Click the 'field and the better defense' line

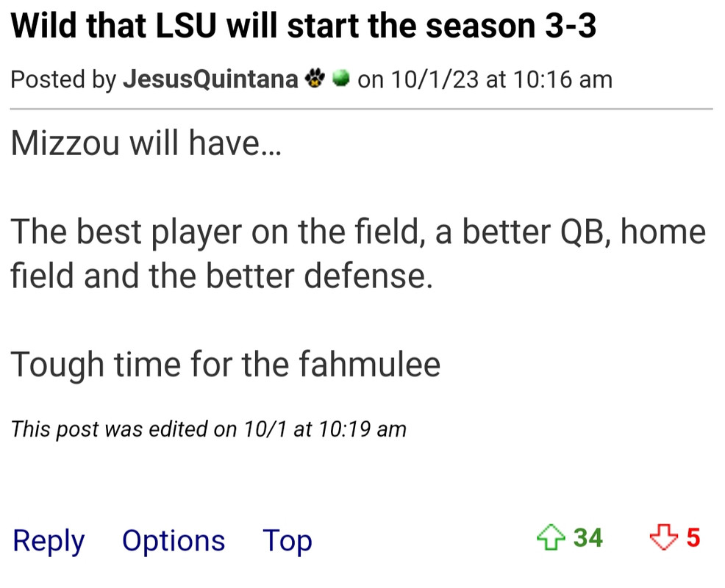tap(221, 276)
